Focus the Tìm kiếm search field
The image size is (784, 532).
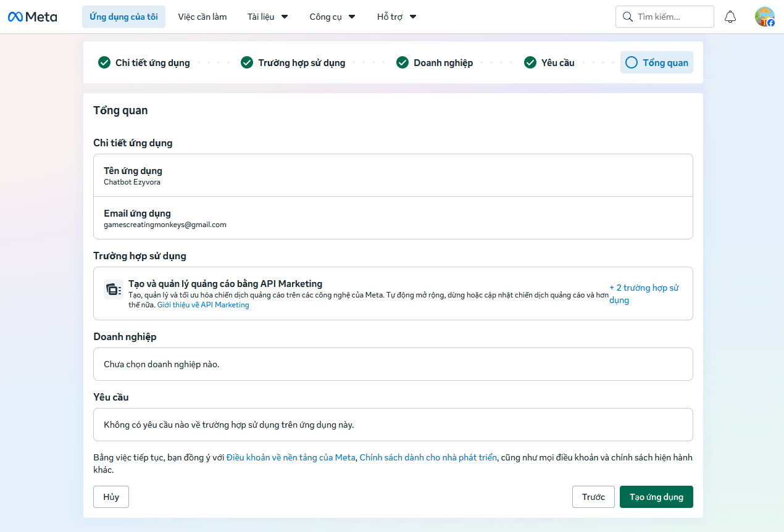(665, 17)
